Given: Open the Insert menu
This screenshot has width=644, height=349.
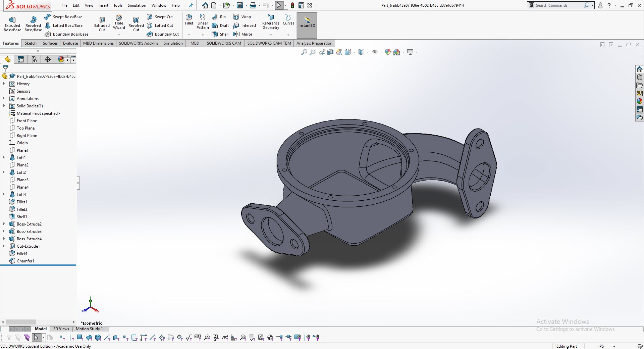Looking at the screenshot, I should point(103,5).
